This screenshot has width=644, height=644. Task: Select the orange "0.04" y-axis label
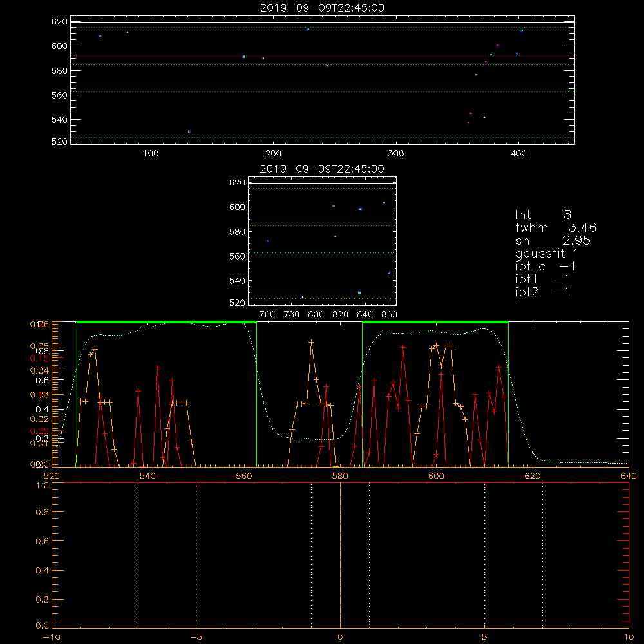(x=39, y=370)
